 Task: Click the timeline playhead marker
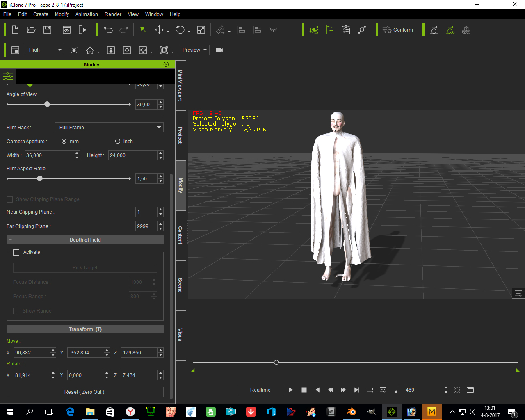pyautogui.click(x=276, y=362)
